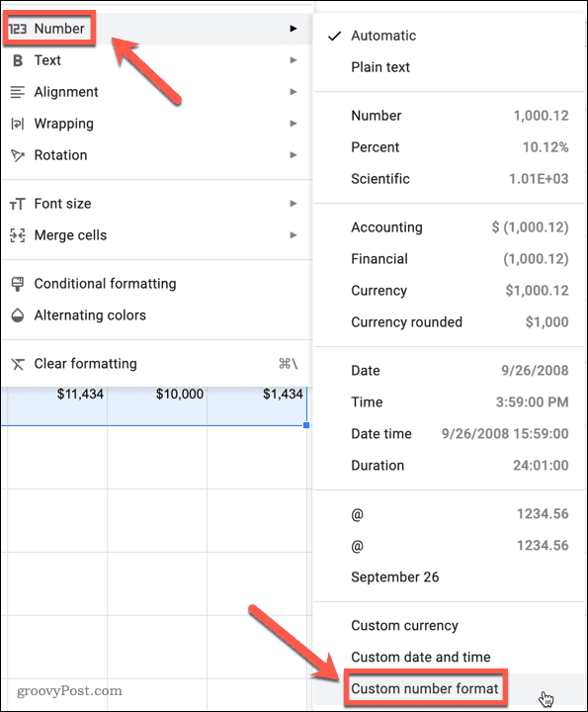Expand the Alignment submenu arrow

tap(294, 92)
